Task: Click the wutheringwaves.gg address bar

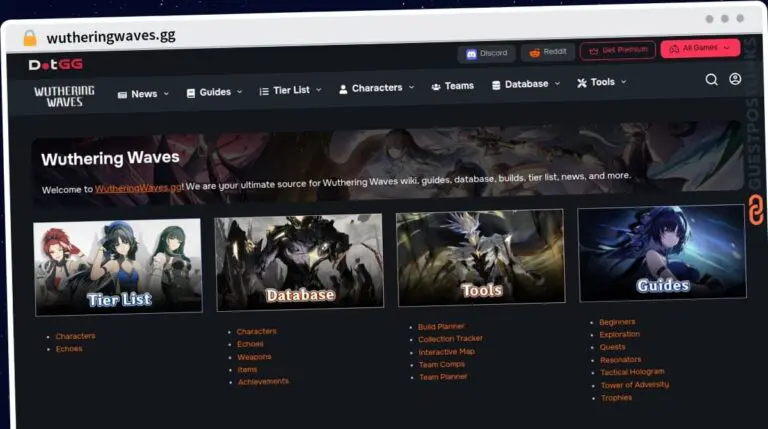Action: 111,37
